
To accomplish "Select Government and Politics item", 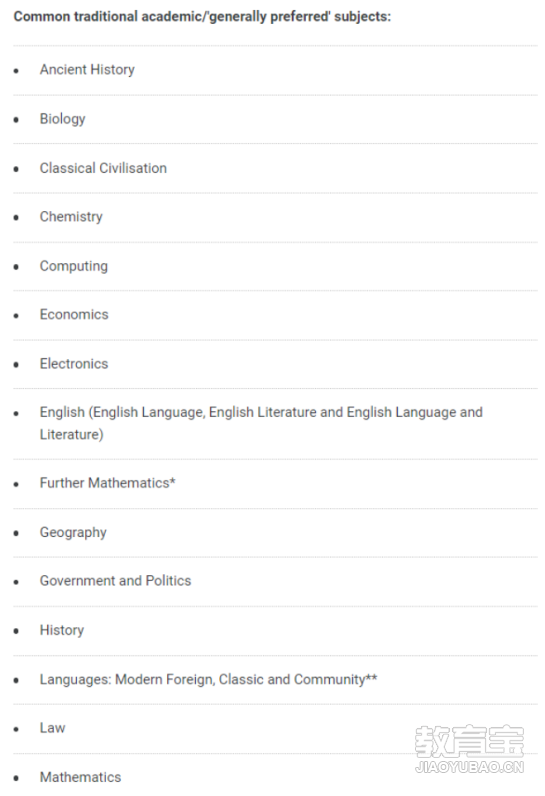I will (116, 581).
